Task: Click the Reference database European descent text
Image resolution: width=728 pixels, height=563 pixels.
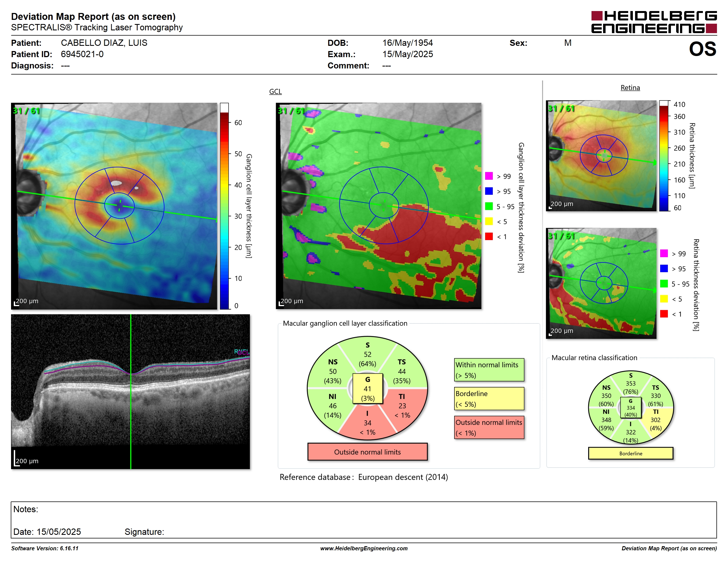Action: pos(364,477)
